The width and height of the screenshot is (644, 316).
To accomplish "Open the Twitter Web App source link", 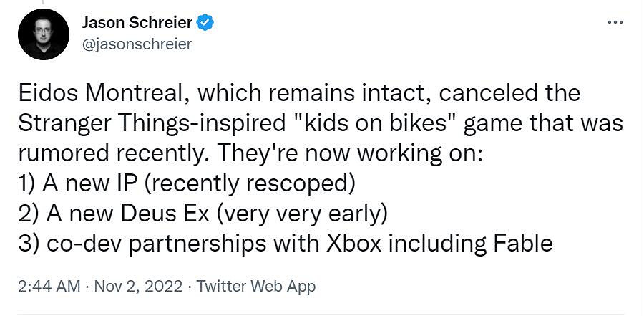I will pos(255,286).
